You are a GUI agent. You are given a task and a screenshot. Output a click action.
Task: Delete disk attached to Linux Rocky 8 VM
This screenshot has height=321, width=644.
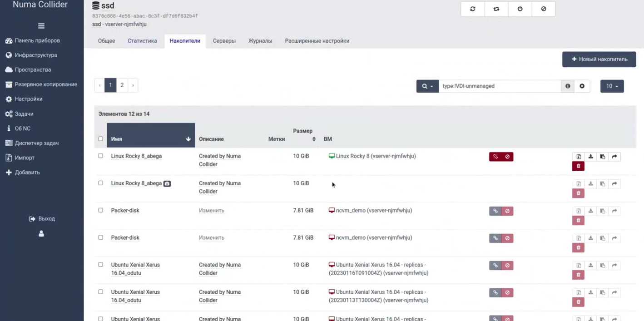point(578,166)
